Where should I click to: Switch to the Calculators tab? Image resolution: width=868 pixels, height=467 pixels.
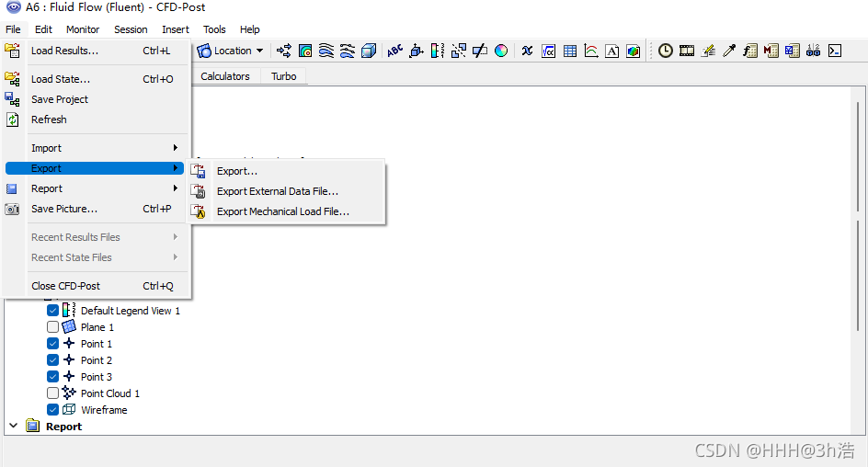point(224,76)
